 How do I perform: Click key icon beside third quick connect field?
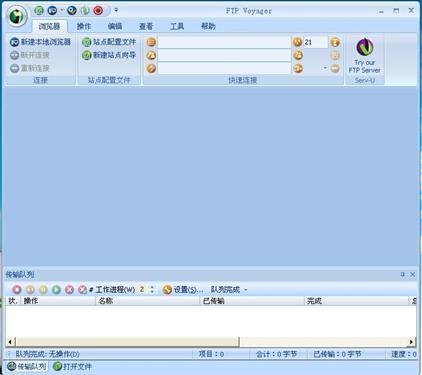(x=151, y=69)
